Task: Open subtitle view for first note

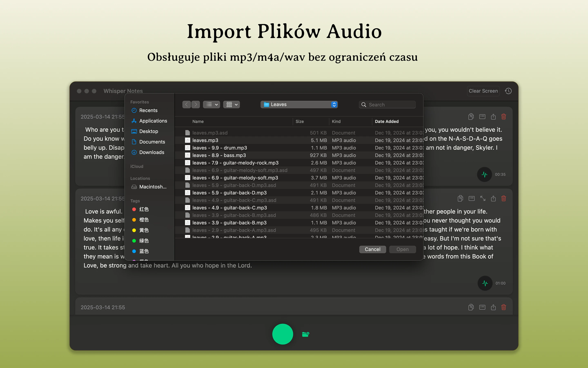Action: [x=482, y=117]
